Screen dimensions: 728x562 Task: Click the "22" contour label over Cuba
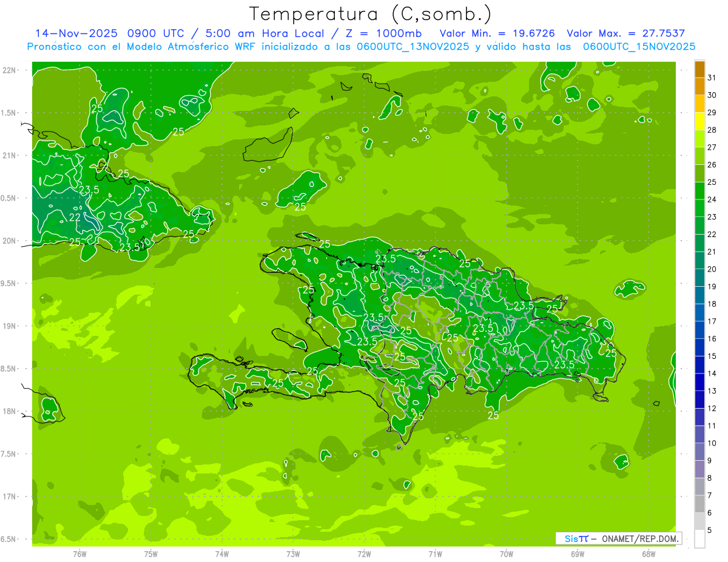(75, 218)
